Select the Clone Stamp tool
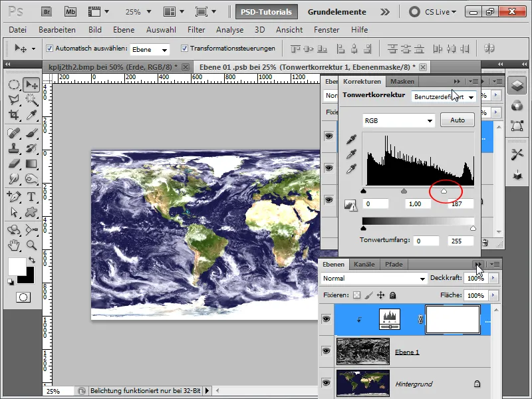 pyautogui.click(x=13, y=148)
